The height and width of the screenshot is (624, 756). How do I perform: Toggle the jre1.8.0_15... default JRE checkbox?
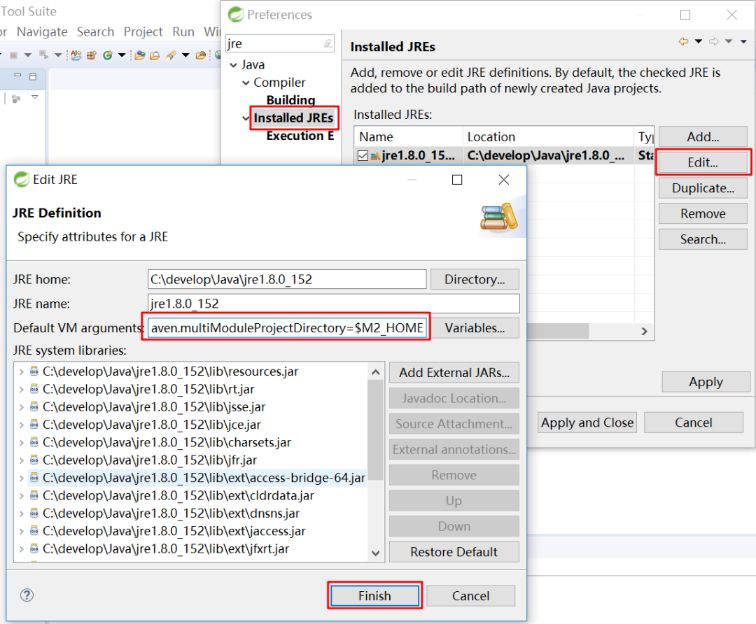pyautogui.click(x=363, y=155)
